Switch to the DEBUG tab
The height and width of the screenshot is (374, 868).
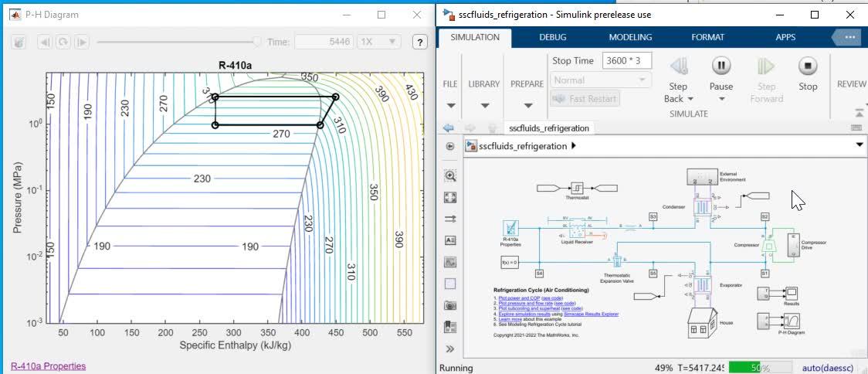(552, 37)
